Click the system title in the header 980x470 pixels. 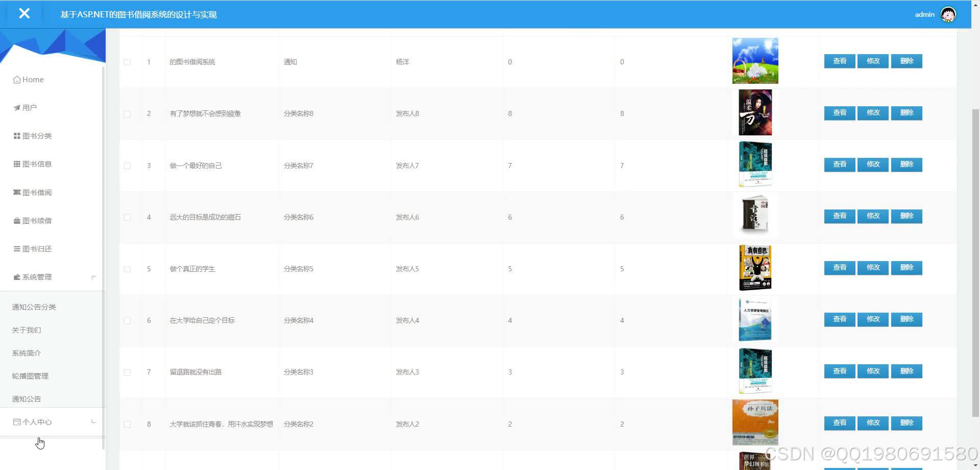tap(138, 15)
